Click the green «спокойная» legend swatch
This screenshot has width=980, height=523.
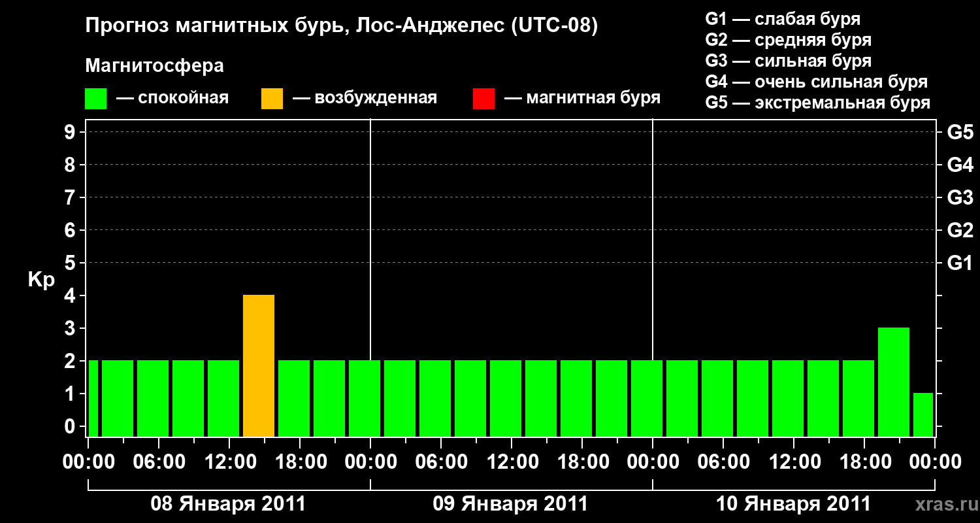coord(96,98)
